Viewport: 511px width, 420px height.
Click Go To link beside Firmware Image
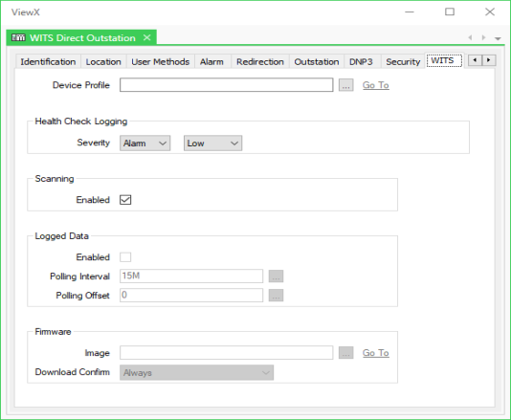pos(376,353)
